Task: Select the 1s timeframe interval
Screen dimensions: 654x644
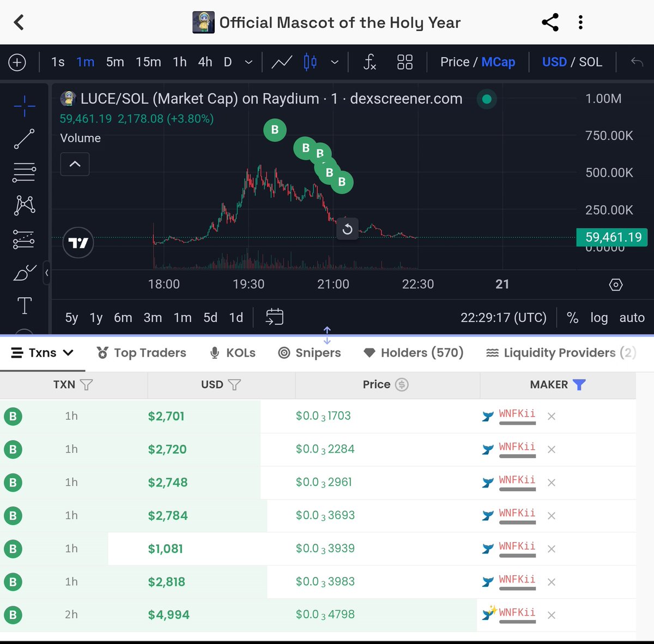Action: tap(58, 62)
